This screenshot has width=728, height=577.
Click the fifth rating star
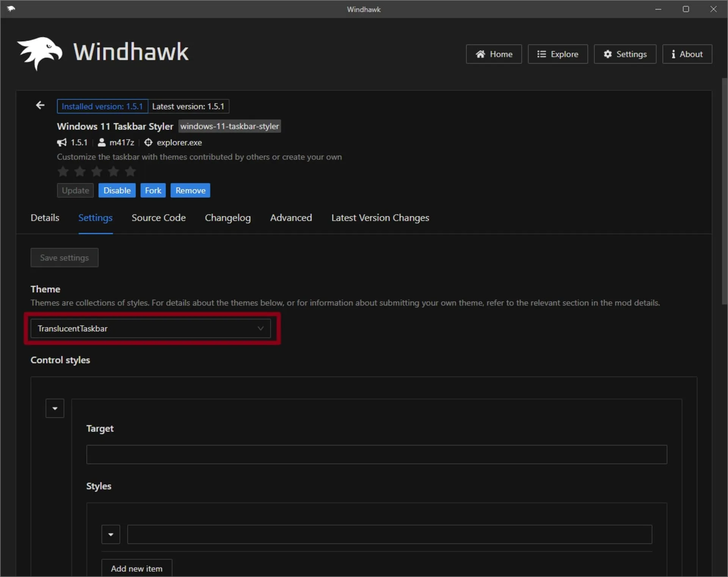pyautogui.click(x=130, y=172)
